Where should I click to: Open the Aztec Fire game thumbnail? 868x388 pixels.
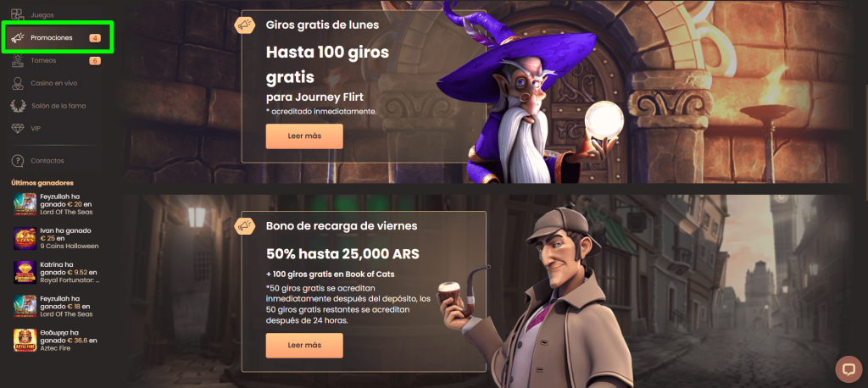pos(25,341)
